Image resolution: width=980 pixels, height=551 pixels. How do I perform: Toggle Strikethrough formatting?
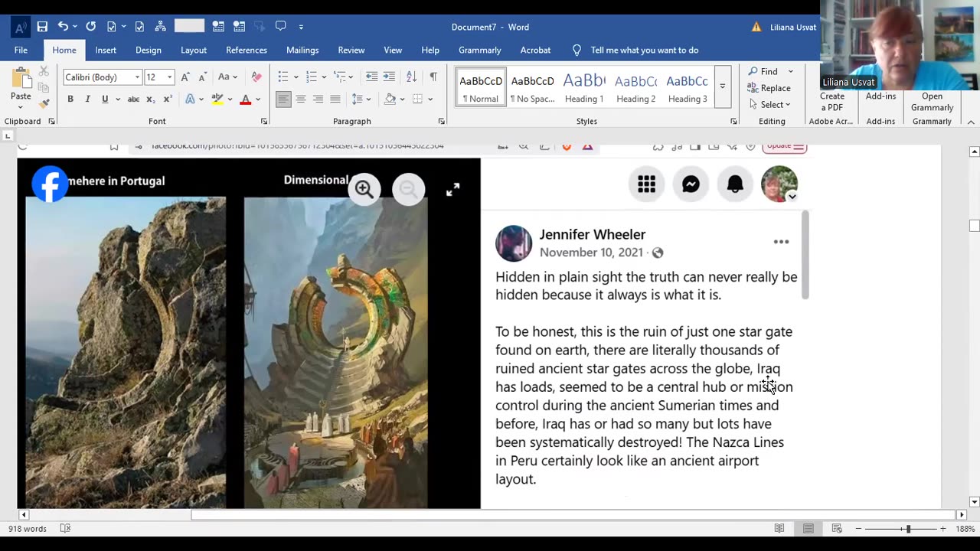[x=133, y=99]
